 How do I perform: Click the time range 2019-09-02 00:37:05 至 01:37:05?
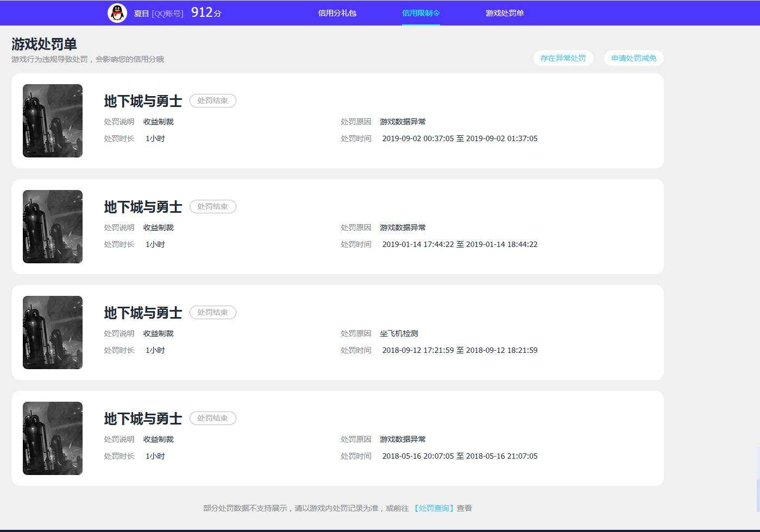pos(460,138)
